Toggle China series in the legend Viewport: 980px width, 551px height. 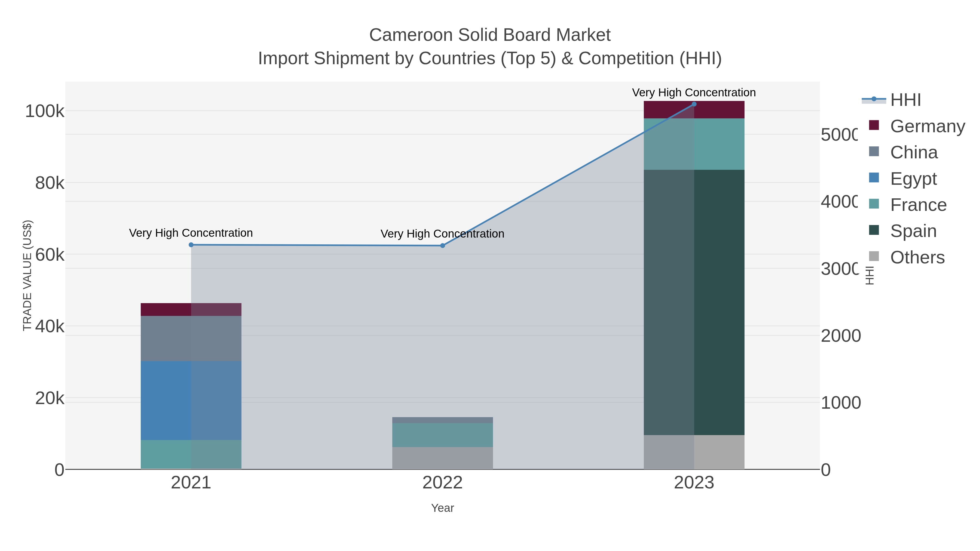pyautogui.click(x=903, y=152)
